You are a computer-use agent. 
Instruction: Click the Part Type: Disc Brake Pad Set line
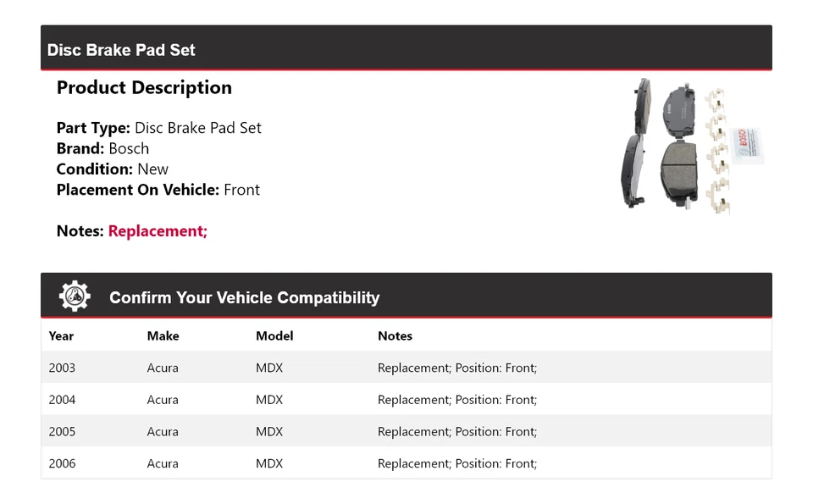pyautogui.click(x=158, y=128)
